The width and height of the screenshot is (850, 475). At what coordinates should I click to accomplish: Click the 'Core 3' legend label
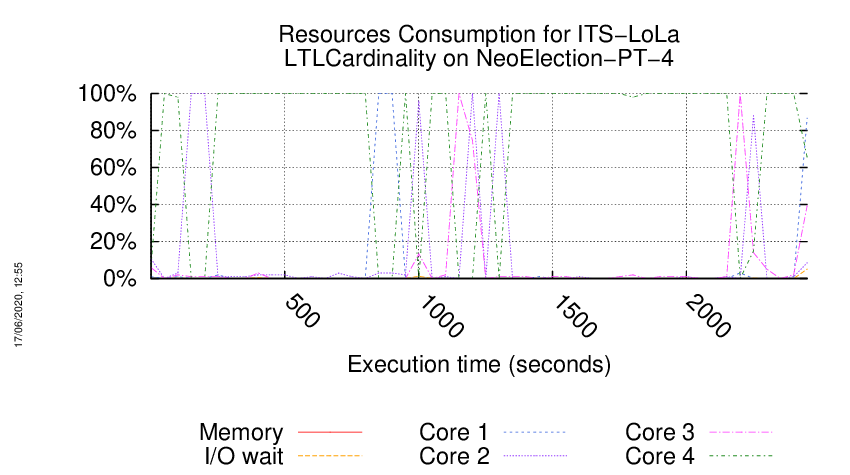tap(660, 432)
